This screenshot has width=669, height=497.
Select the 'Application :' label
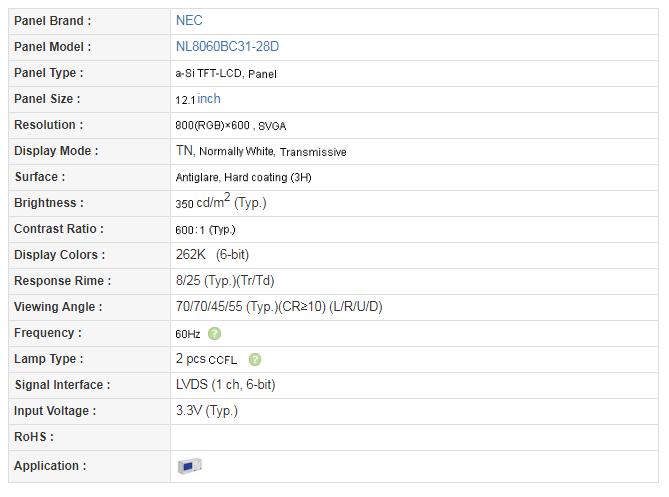point(50,466)
